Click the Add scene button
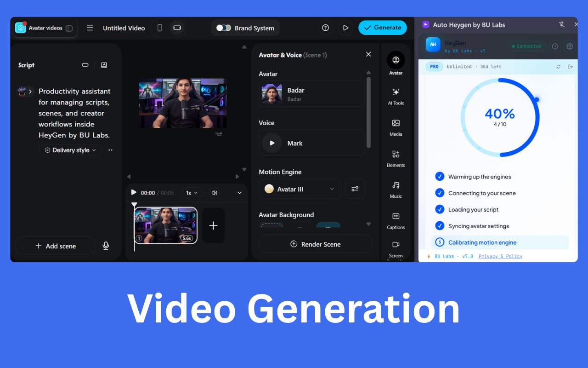The image size is (588, 368). (56, 246)
